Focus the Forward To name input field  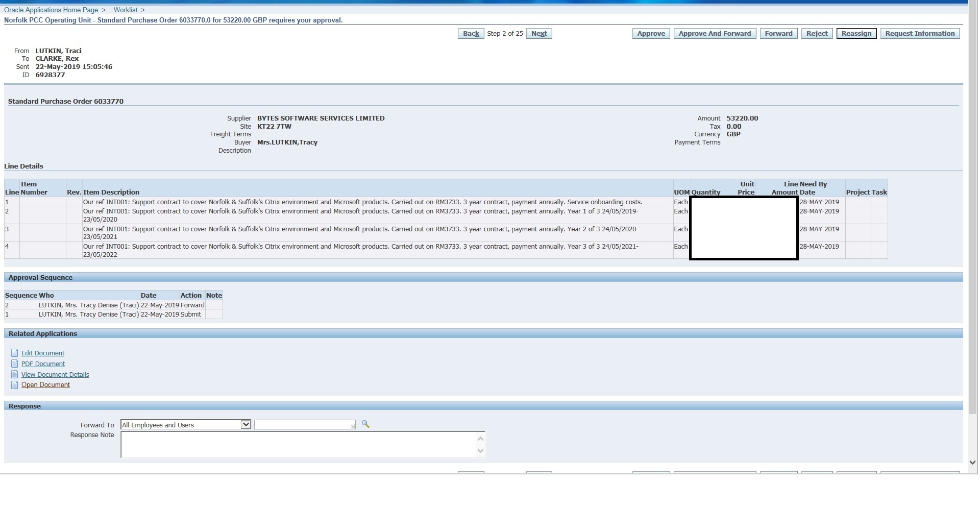click(x=304, y=425)
